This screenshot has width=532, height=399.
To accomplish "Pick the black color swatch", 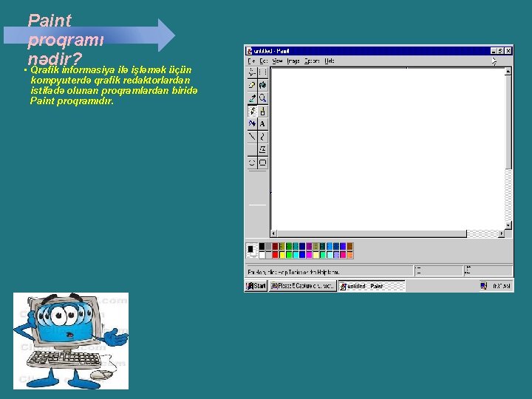I will [x=262, y=246].
